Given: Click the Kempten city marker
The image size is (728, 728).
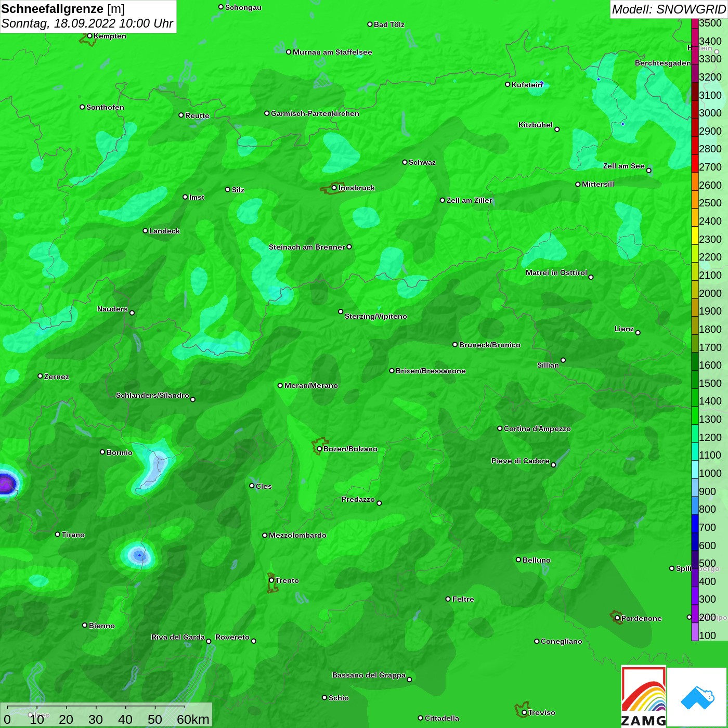Looking at the screenshot, I should point(89,36).
